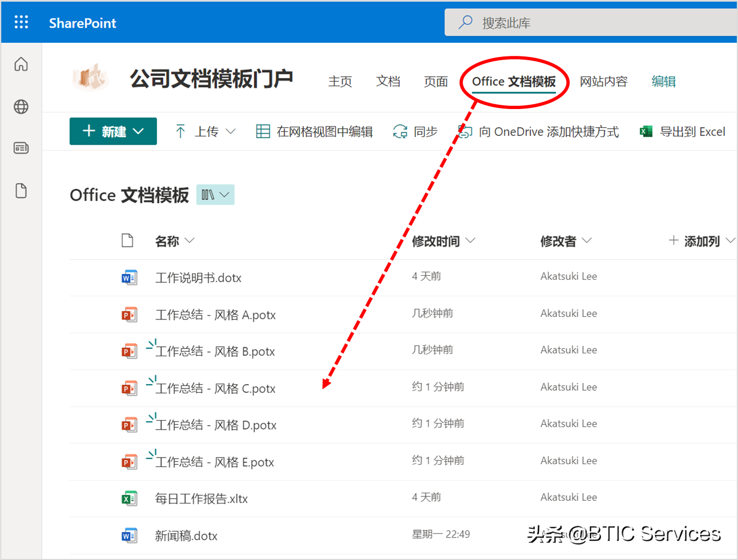
Task: Click the 编辑 navigation link
Action: 663,82
